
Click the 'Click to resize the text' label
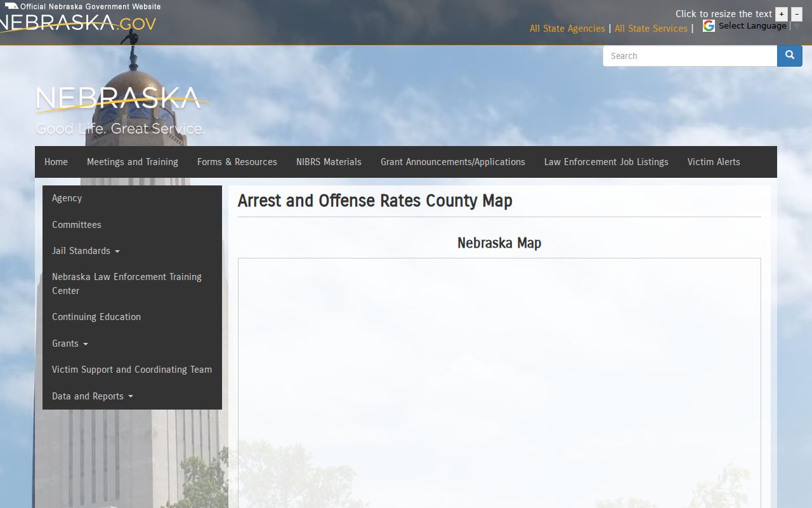(x=724, y=14)
